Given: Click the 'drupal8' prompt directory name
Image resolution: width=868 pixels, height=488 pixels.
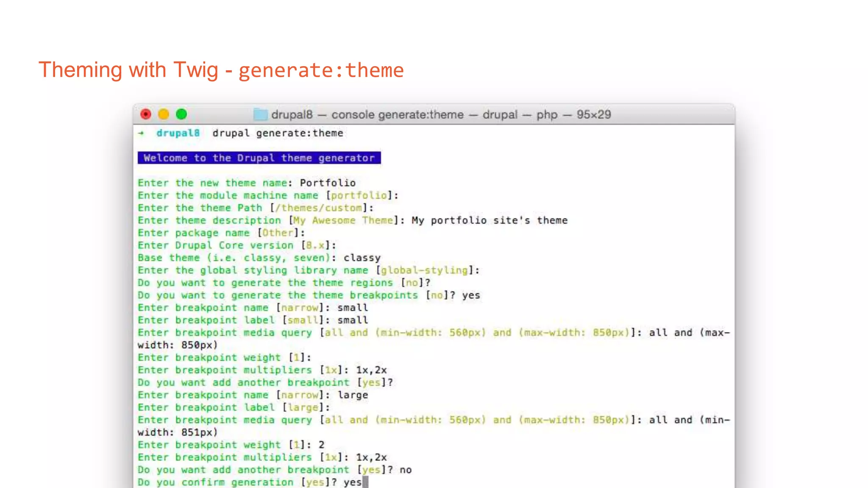Looking at the screenshot, I should pos(178,133).
